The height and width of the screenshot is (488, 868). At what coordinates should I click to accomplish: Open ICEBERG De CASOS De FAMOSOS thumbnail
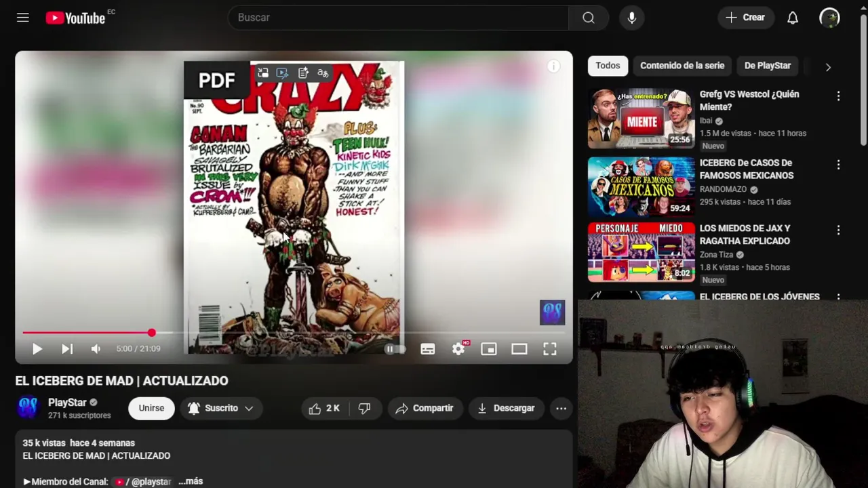(642, 186)
